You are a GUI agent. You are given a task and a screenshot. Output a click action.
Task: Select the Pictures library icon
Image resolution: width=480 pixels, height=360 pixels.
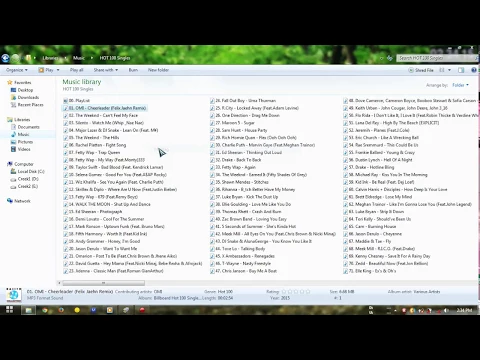(13, 142)
